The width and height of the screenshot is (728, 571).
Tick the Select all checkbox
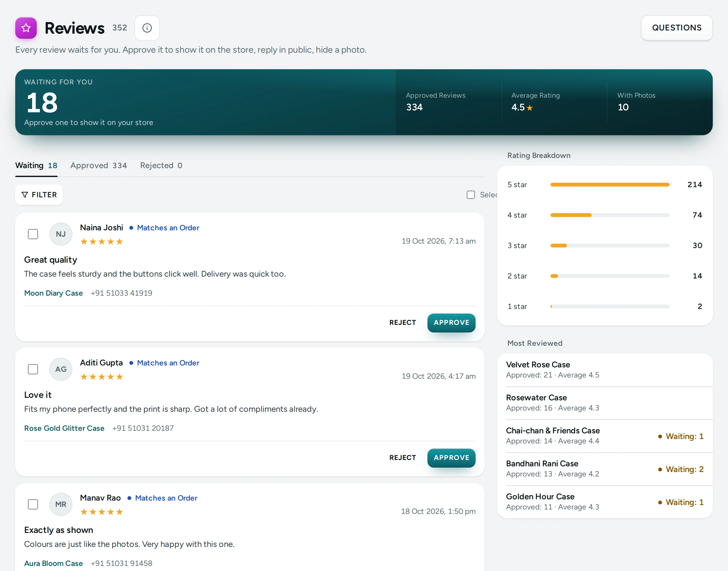[x=471, y=194]
